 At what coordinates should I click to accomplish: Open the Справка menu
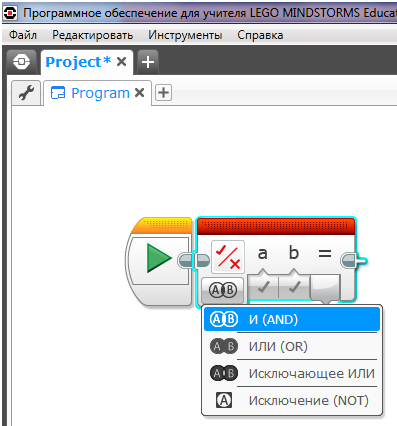tap(260, 35)
